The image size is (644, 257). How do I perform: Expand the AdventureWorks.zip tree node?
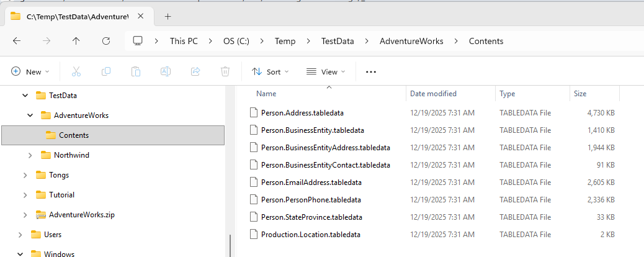(25, 214)
